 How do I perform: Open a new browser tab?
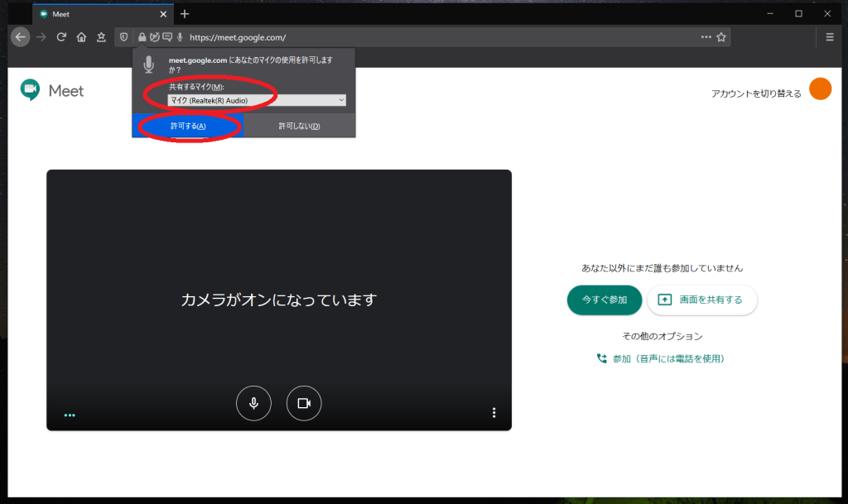[x=185, y=14]
